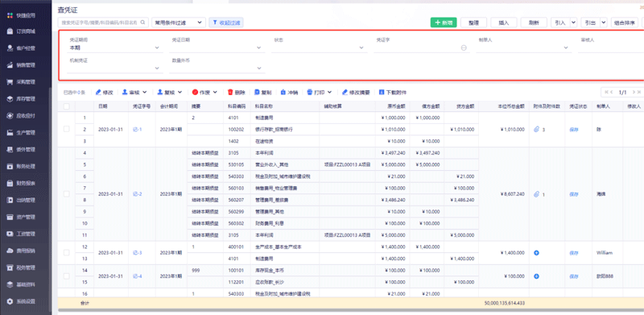Viewport: 644px width, 315px height.
Task: Open 订货商城 in the sidebar
Action: pyautogui.click(x=21, y=31)
